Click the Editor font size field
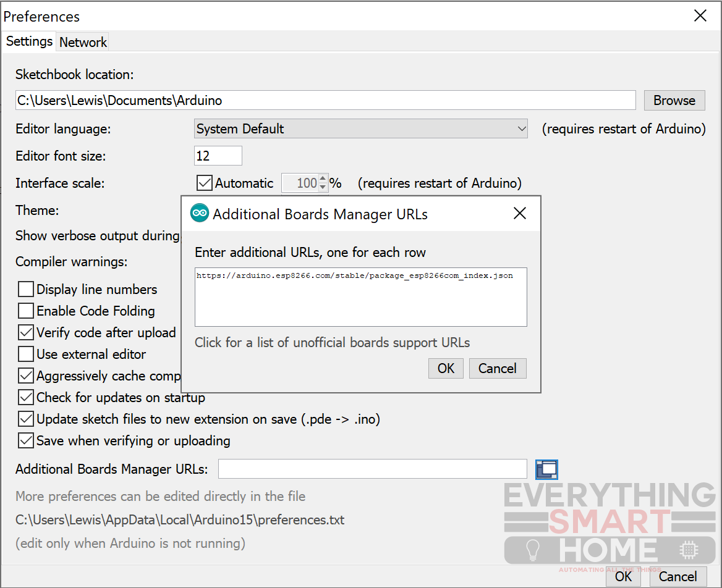The width and height of the screenshot is (722, 588). 218,156
